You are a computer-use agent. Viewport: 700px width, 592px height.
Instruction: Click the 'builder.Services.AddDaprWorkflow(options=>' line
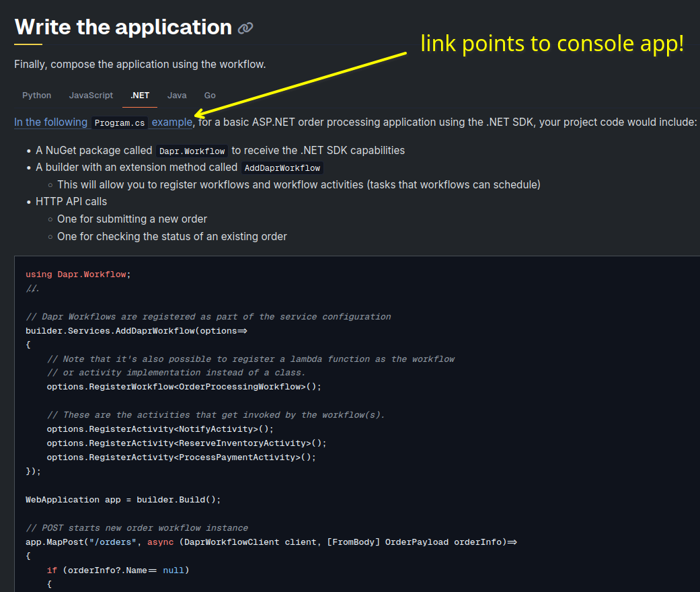coord(136,330)
